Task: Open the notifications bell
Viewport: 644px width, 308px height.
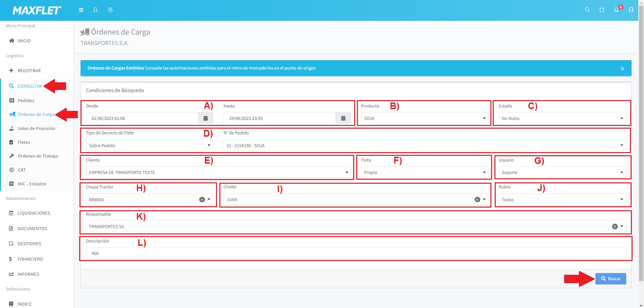Action: coord(616,10)
